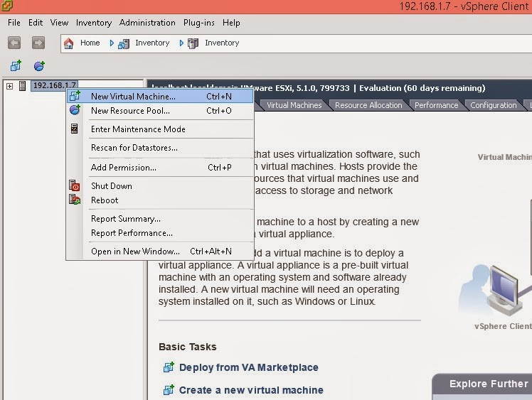Click the Enter Maintenance Mode icon
Image resolution: width=532 pixels, height=400 pixels.
click(74, 129)
